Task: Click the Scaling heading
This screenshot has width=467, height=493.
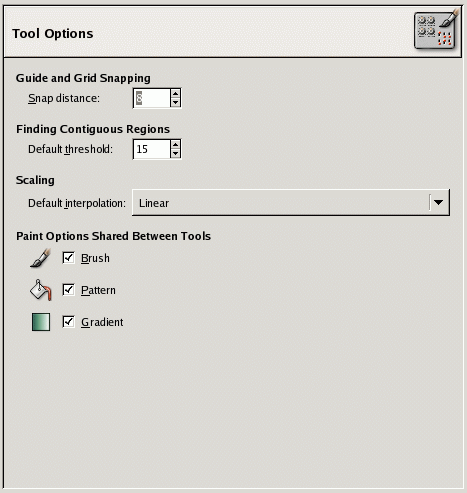Action: coord(35,180)
